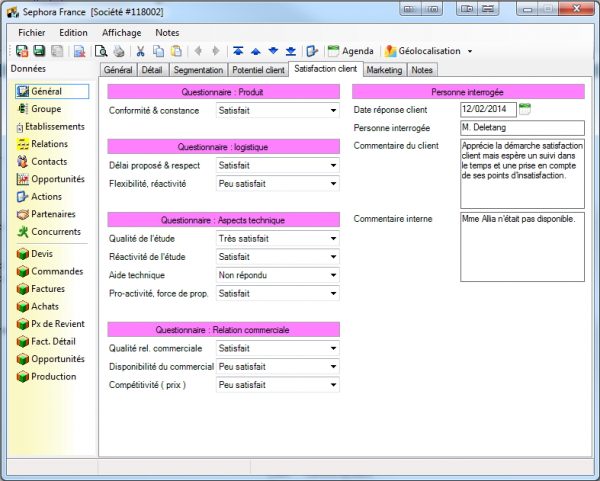Open Opportunités entry above Production in sidebar
Image resolution: width=600 pixels, height=481 pixels.
[x=51, y=359]
